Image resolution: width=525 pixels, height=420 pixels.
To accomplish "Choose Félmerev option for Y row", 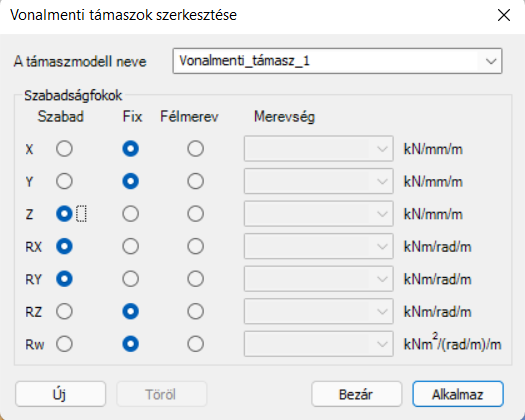I will click(x=196, y=181).
